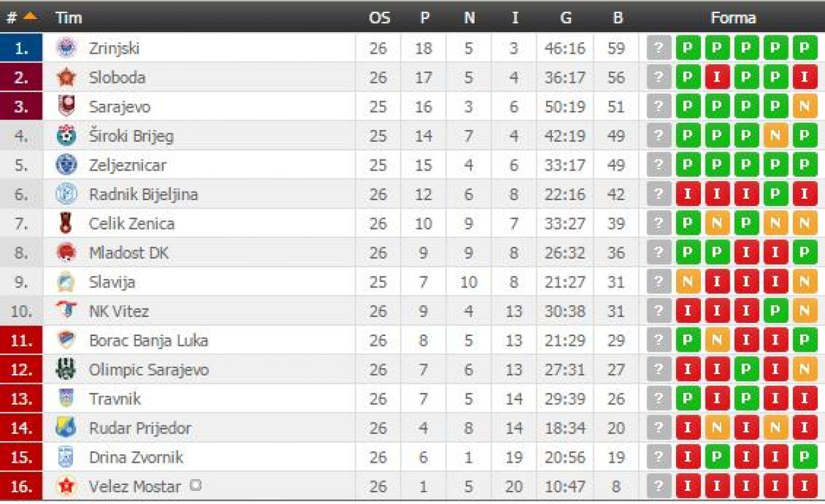Click the Celik Zenica crest icon
825x504 pixels.
[66, 224]
